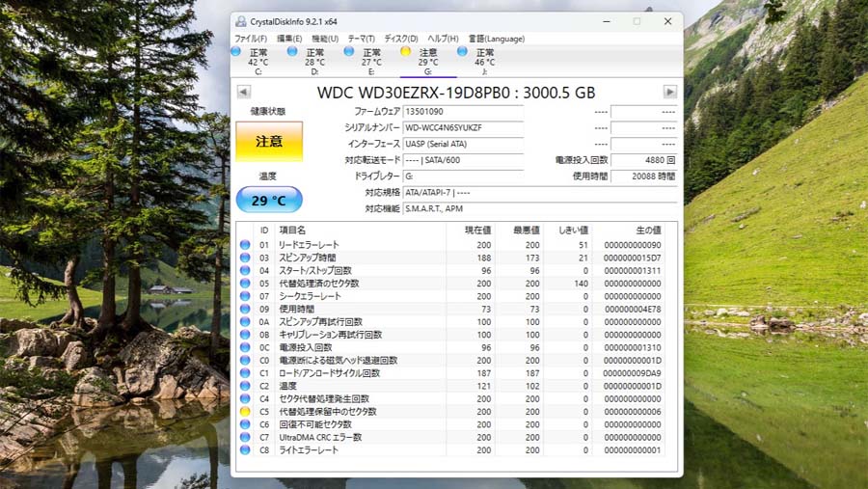
Task: Go to next disk with right arrow
Action: [670, 92]
